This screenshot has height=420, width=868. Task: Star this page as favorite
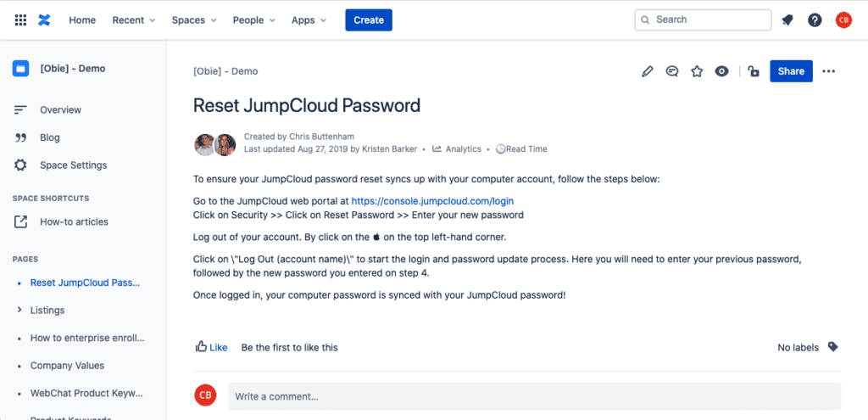(697, 71)
